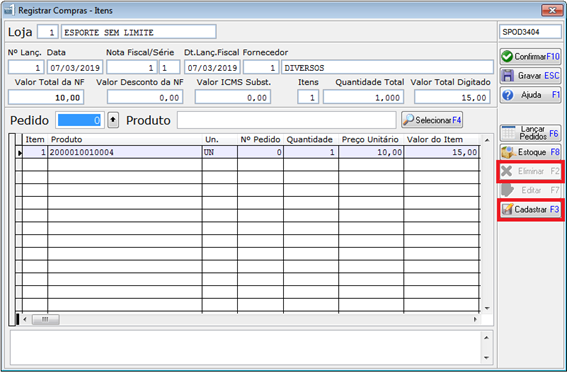Click grid horizontal scrollbar left arrow

(x=25, y=320)
